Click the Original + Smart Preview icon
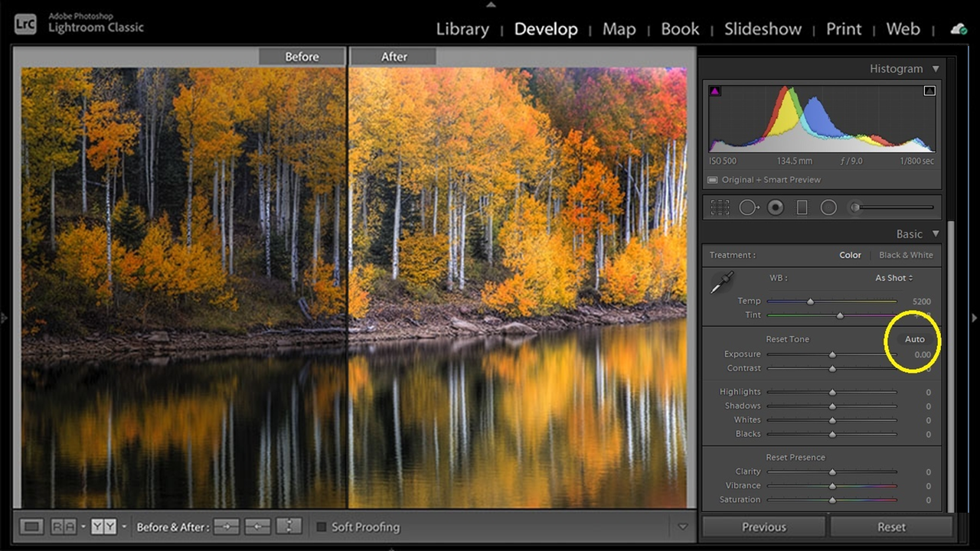The image size is (980, 551). (712, 180)
